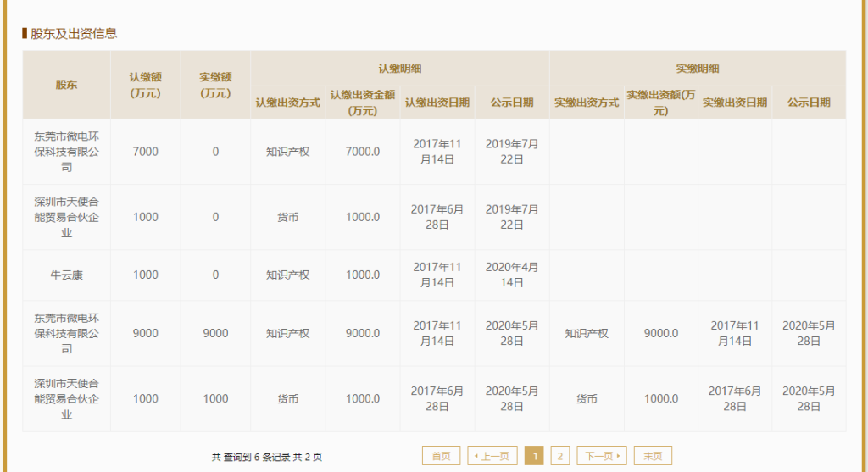Jump to last page with 末页
The width and height of the screenshot is (868, 472).
click(653, 456)
